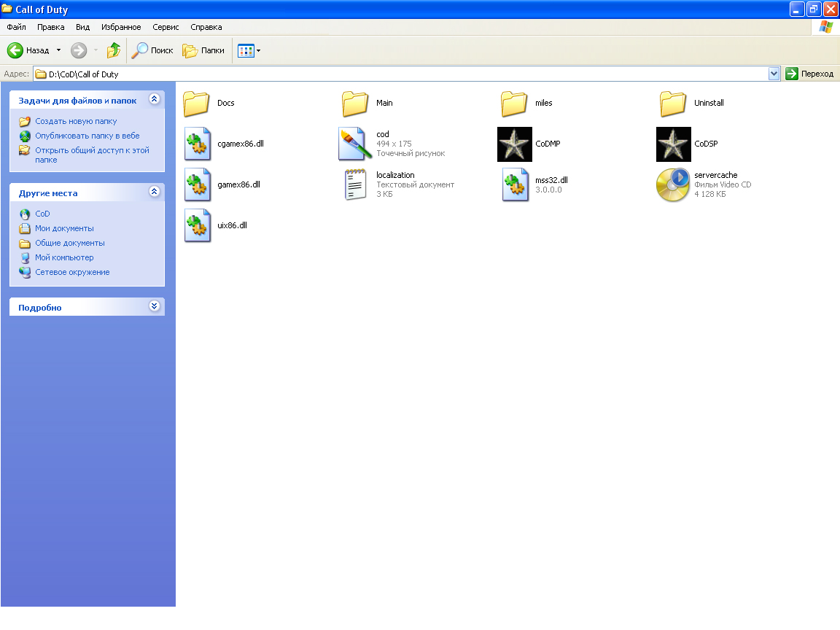Click the Мой компьютер sidebar icon
This screenshot has height=630, width=840.
25,257
